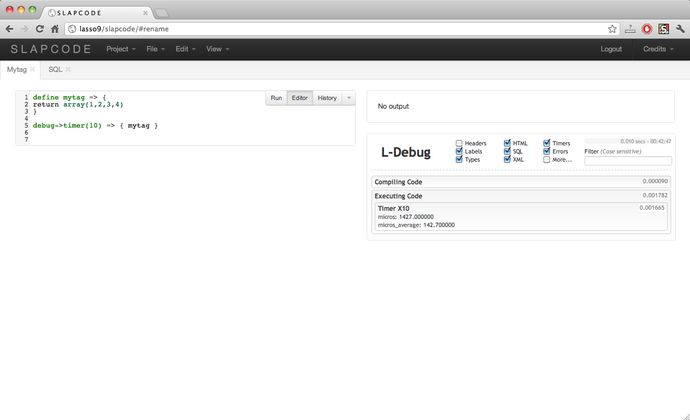Uncheck the Timers debug checkbox
Viewport: 690px width, 420px height.
547,143
